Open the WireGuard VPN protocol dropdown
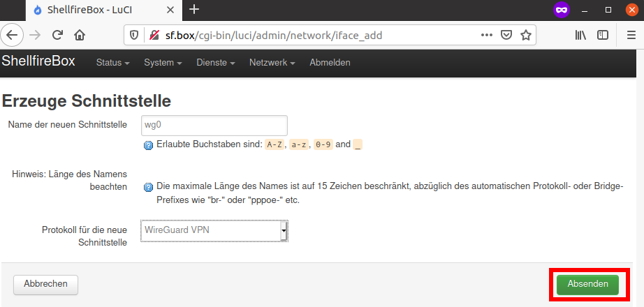 [x=214, y=230]
